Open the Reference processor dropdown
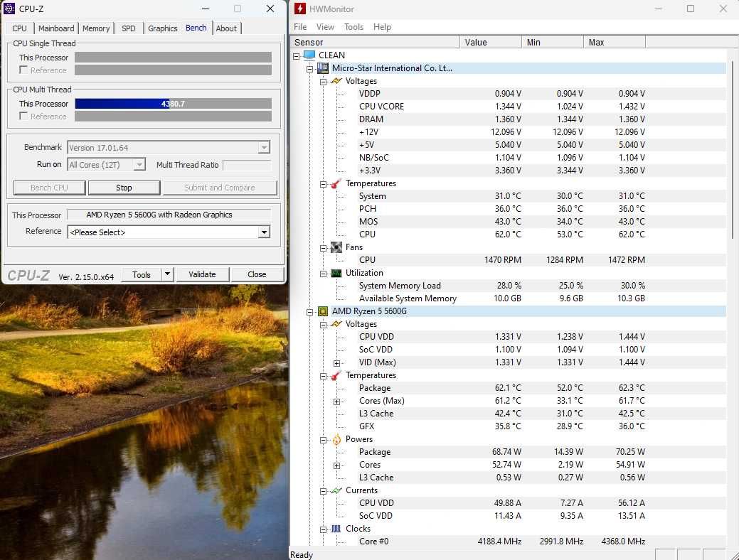Image resolution: width=739 pixels, height=560 pixels. pyautogui.click(x=264, y=232)
